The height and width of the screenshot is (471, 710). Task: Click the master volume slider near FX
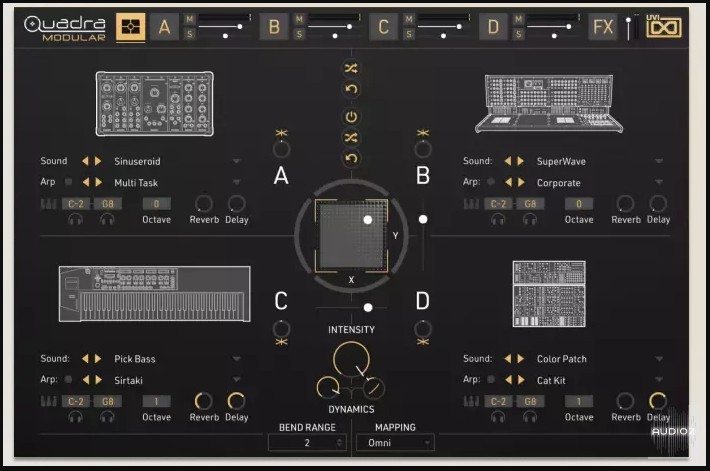pos(628,28)
